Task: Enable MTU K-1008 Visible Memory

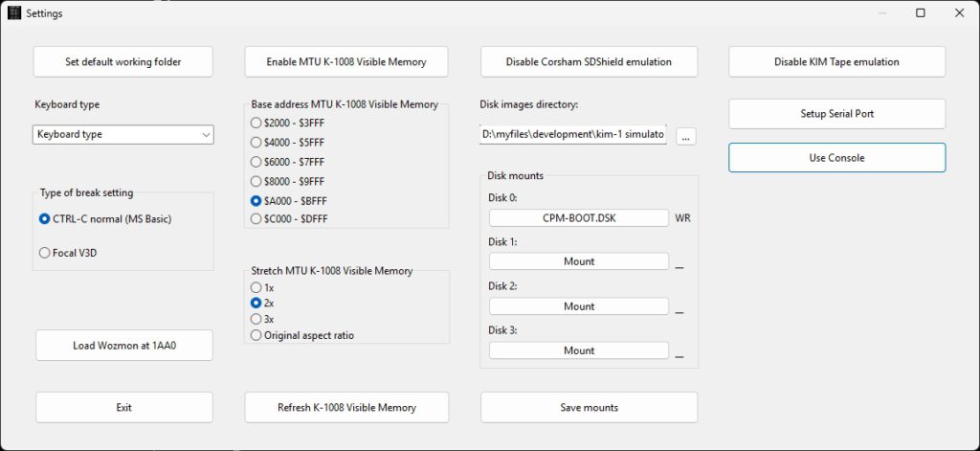Action: coord(346,62)
